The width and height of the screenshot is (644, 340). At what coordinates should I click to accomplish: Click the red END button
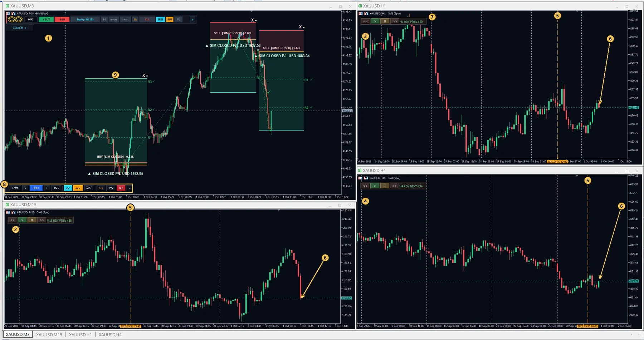coord(121,188)
